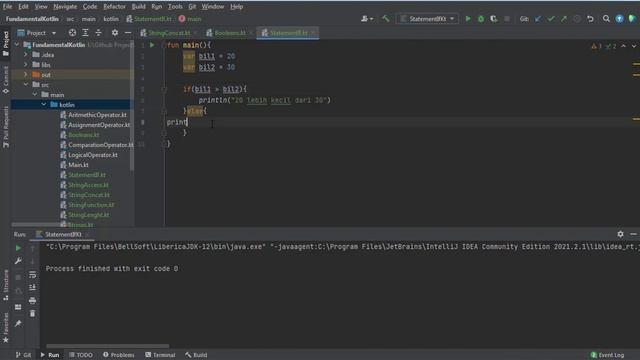Expand the libs folder
This screenshot has width=640, height=360.
click(26, 64)
